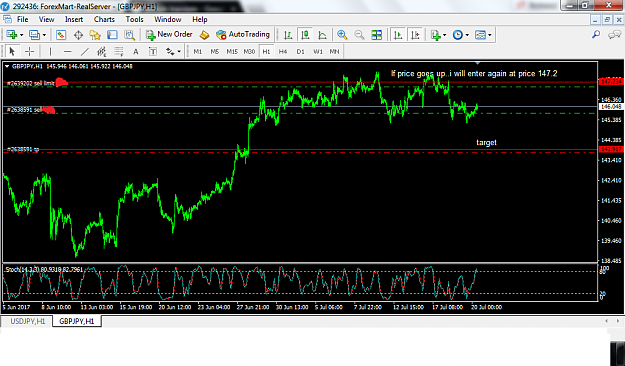Screen dimensions: 625x366
Task: Open the Charts menu
Action: pyautogui.click(x=104, y=20)
